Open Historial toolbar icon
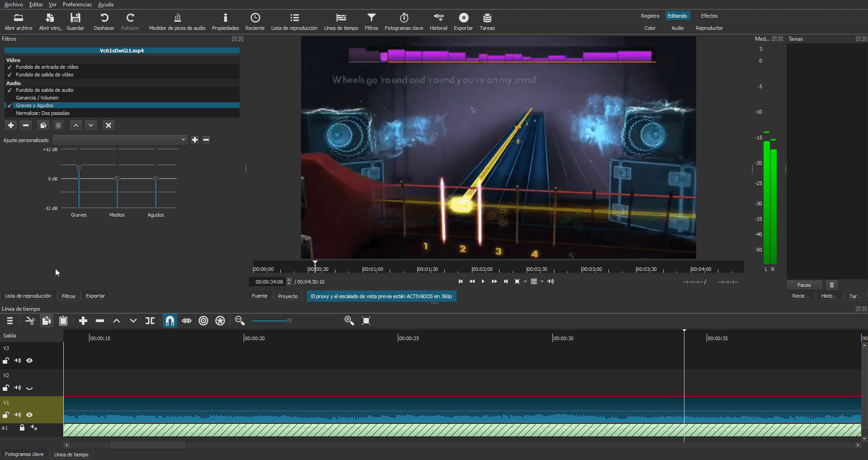The height and width of the screenshot is (460, 868). 439,21
